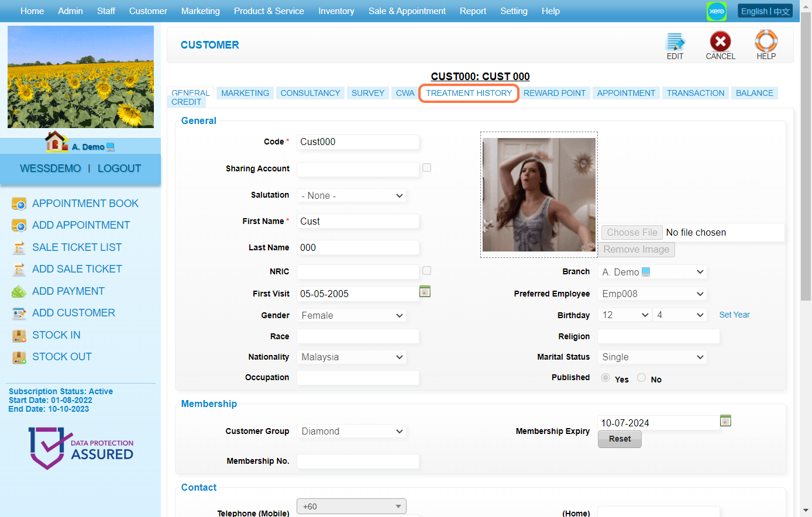Click Add Appointment sidebar icon
812x517 pixels.
tap(19, 225)
